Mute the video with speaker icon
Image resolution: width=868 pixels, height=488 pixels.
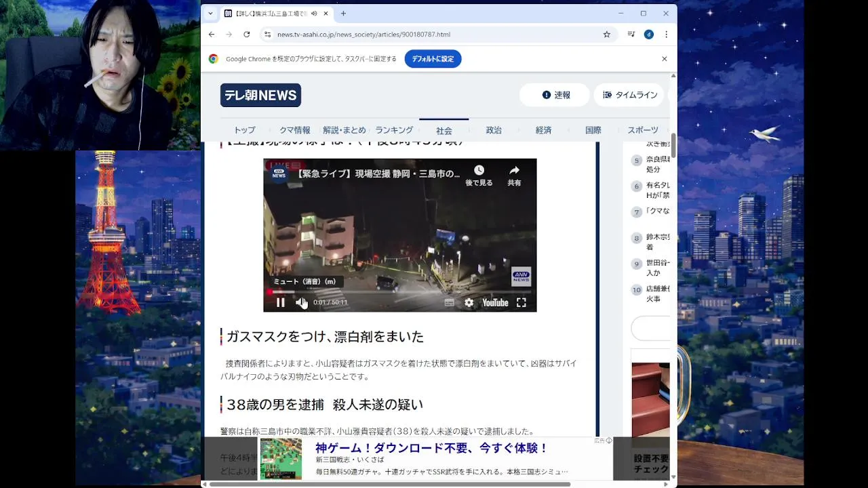tap(300, 303)
